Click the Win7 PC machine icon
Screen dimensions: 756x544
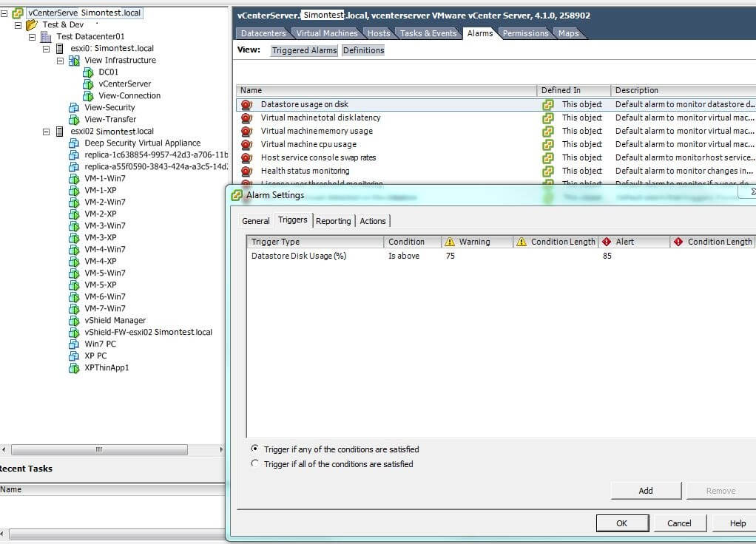[74, 344]
